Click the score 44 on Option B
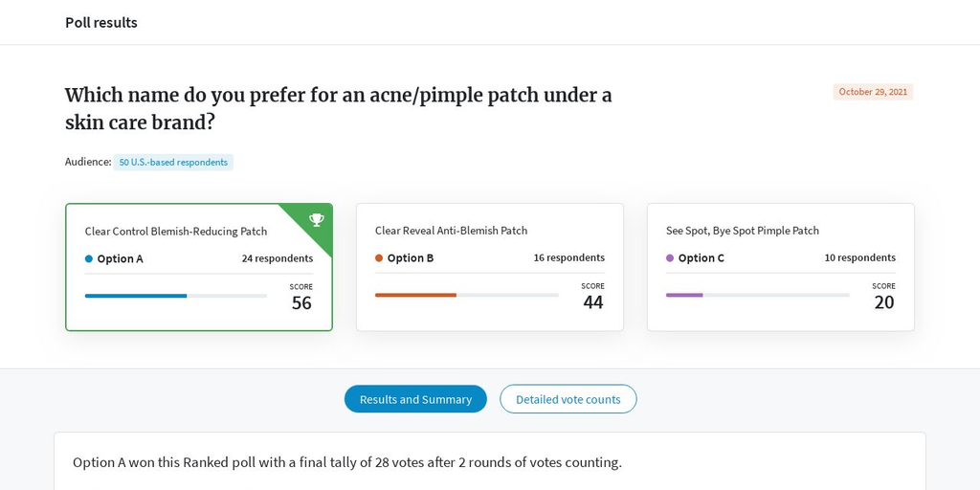Screen dimensions: 980x490 (x=593, y=302)
